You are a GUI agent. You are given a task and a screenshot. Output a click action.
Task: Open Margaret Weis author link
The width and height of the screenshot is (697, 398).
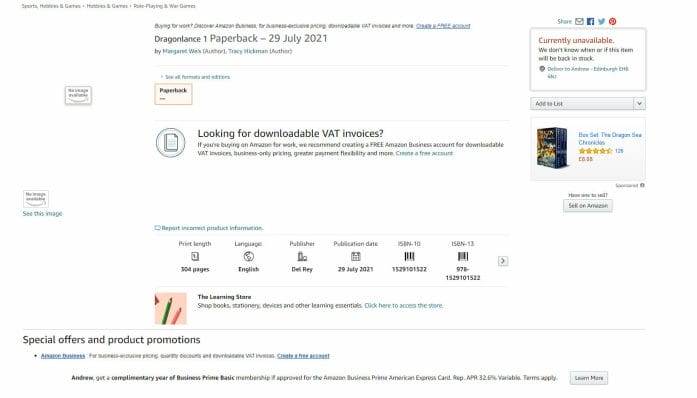[x=182, y=51]
